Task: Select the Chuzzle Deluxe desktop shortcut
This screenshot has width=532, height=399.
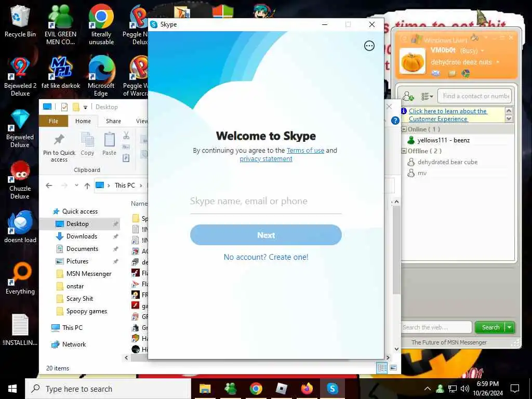Action: pos(20,180)
